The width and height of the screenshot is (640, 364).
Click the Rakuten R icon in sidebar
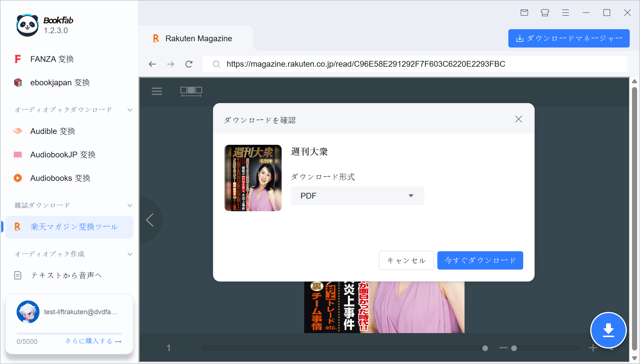coord(17,227)
